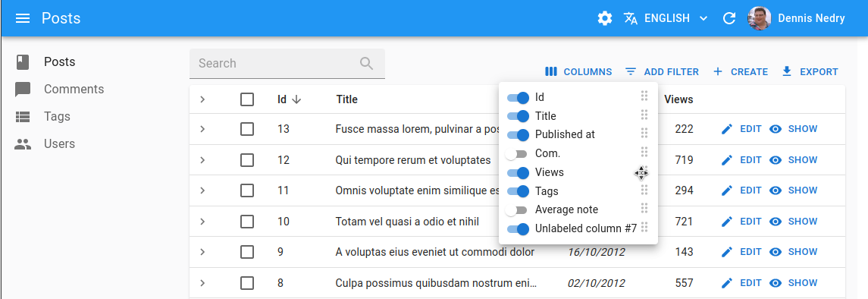Open the settings gear icon
868x299 pixels.
[604, 18]
